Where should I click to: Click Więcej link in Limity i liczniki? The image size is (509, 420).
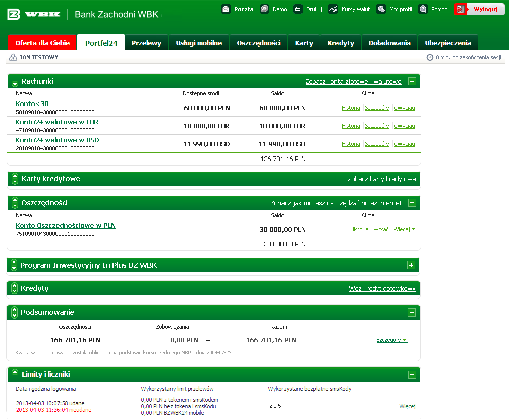coord(408,407)
